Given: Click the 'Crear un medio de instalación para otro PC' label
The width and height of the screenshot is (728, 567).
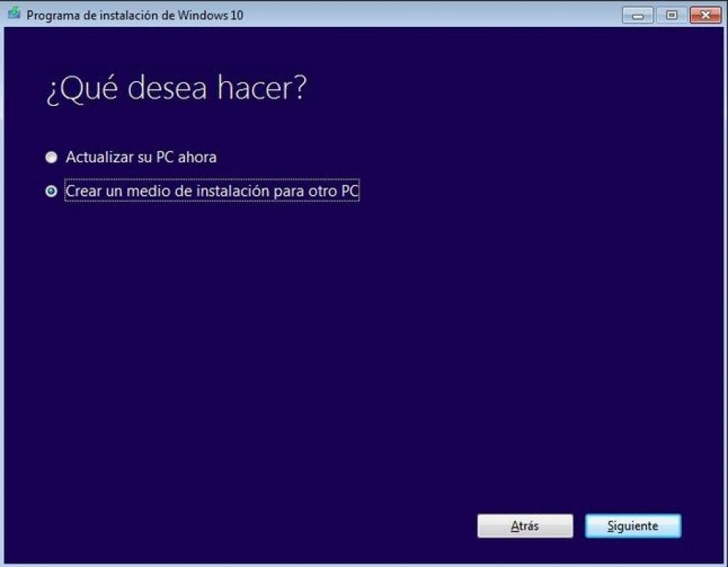Looking at the screenshot, I should point(212,191).
